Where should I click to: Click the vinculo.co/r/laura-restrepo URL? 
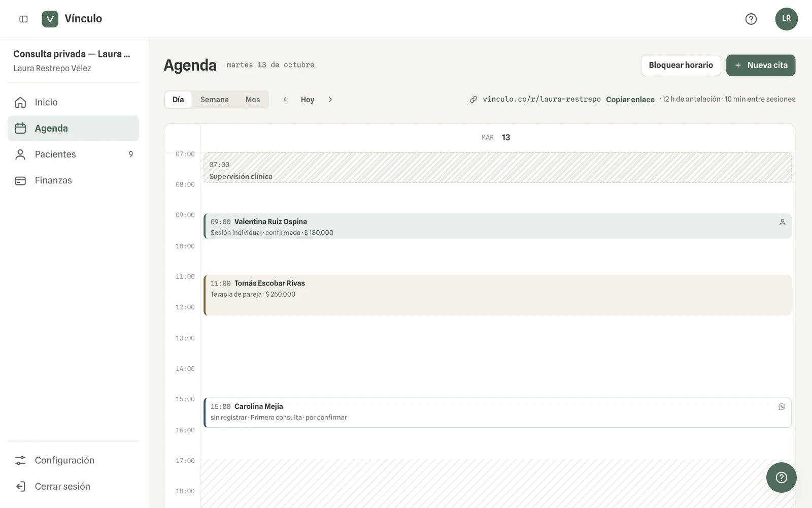point(542,99)
